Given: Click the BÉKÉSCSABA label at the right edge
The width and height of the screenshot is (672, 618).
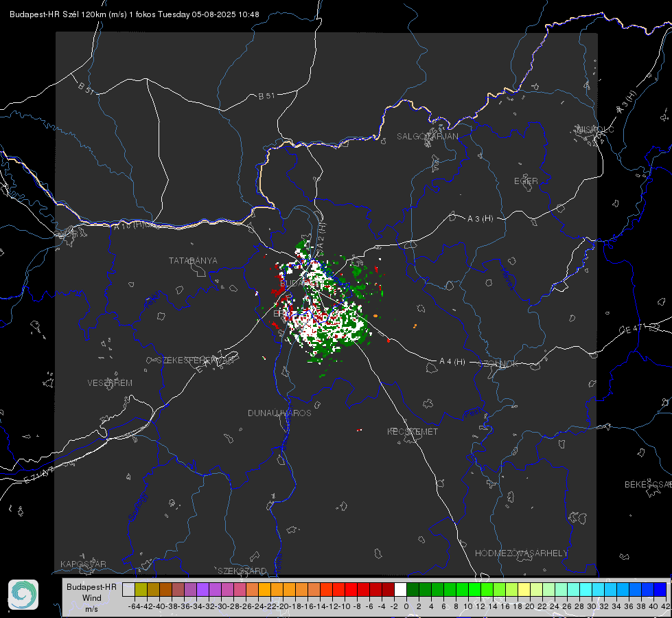Looking at the screenshot, I should pyautogui.click(x=648, y=485).
